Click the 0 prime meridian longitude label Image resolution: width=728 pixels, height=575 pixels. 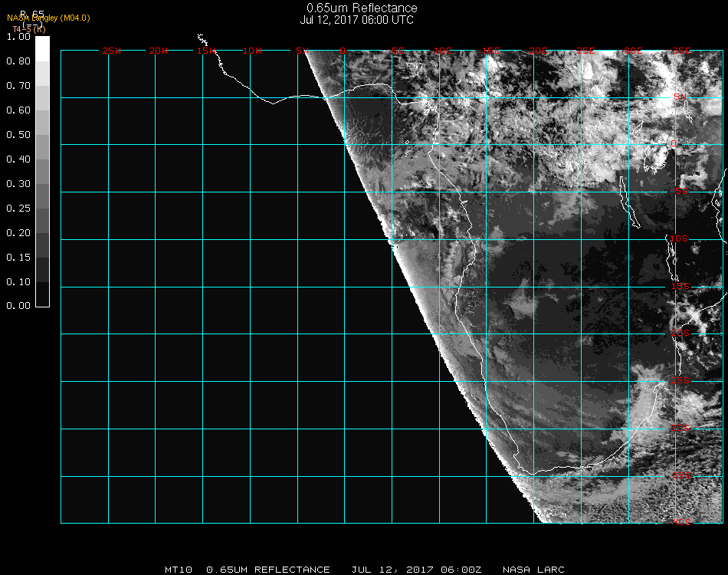(343, 51)
